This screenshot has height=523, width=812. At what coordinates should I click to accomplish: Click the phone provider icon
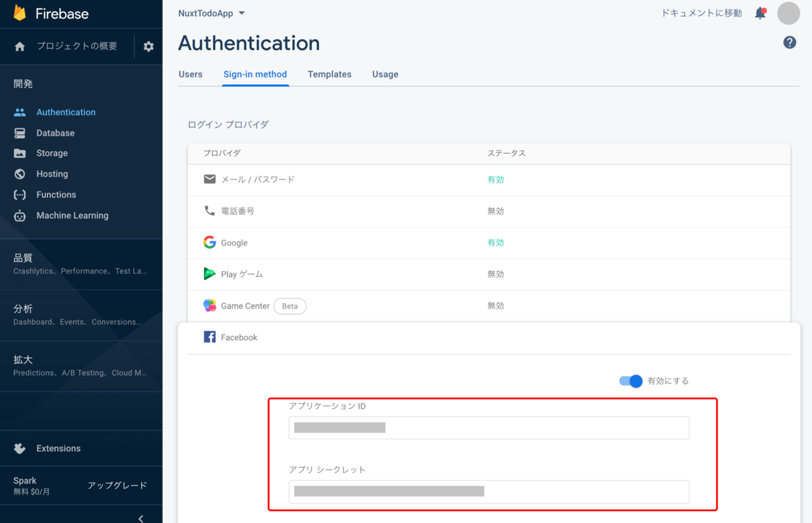209,211
